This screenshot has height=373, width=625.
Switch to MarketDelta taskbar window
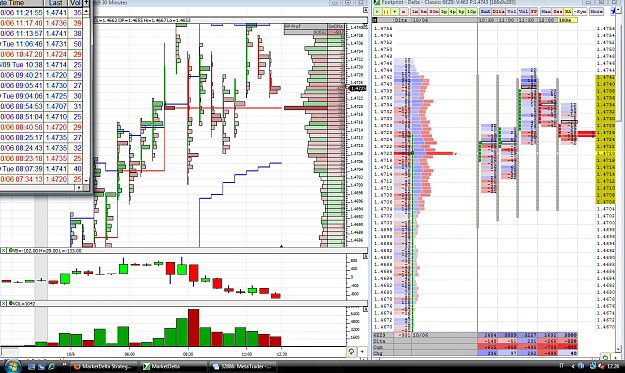point(172,367)
